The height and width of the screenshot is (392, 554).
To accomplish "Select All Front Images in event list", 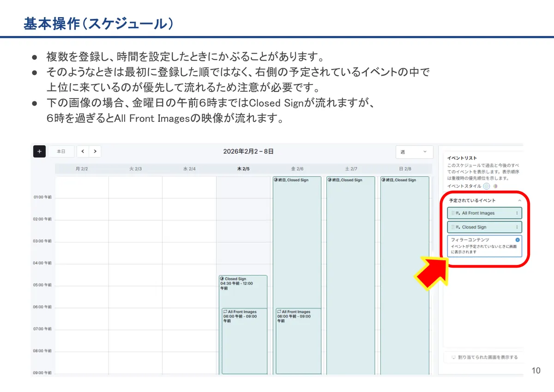I will pos(484,213).
